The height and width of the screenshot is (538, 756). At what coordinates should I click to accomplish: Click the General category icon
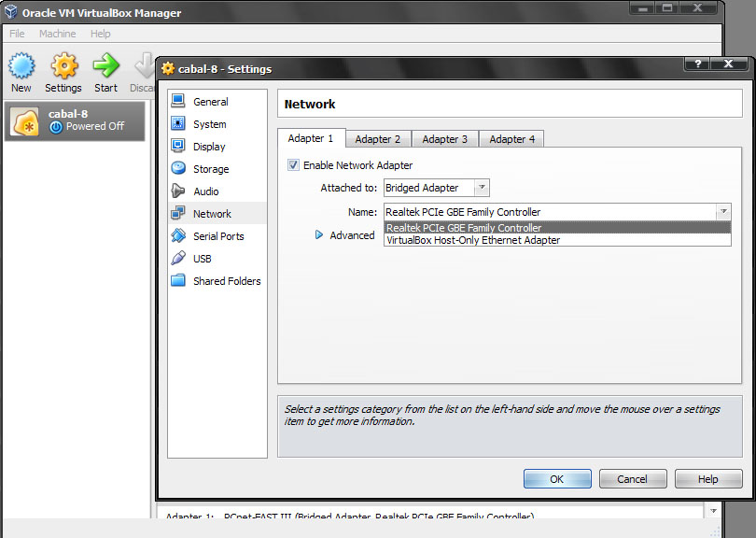[x=178, y=101]
